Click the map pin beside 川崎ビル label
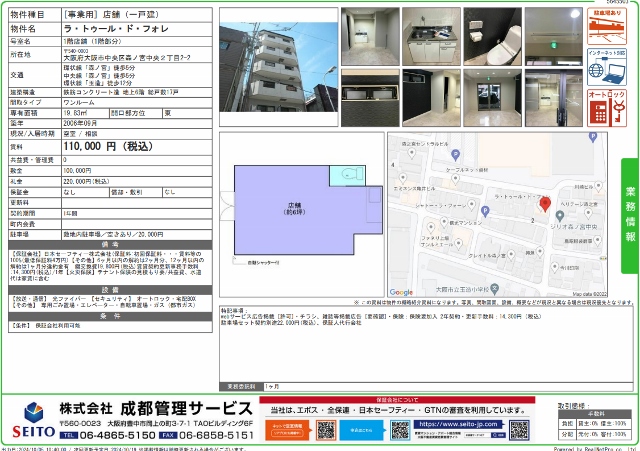 coord(598,186)
